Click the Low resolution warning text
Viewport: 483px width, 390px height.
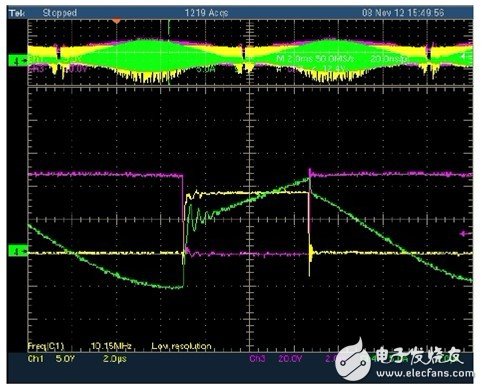point(182,346)
